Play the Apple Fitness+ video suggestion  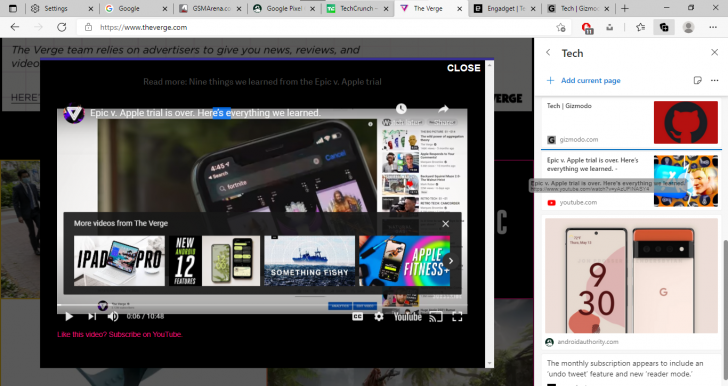point(404,261)
